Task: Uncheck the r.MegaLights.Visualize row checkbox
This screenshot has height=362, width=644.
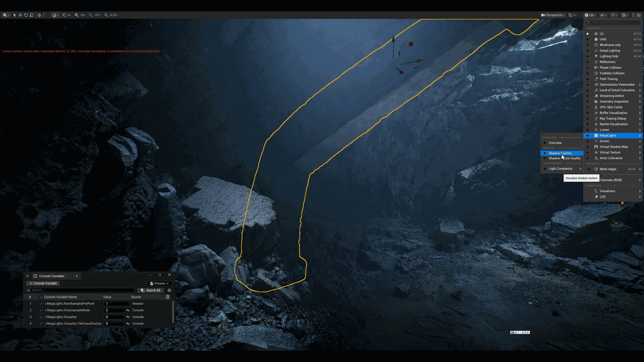Action: click(x=41, y=317)
